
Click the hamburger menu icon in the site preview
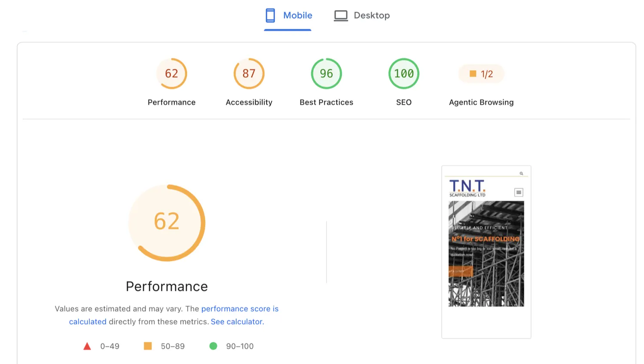click(x=519, y=193)
